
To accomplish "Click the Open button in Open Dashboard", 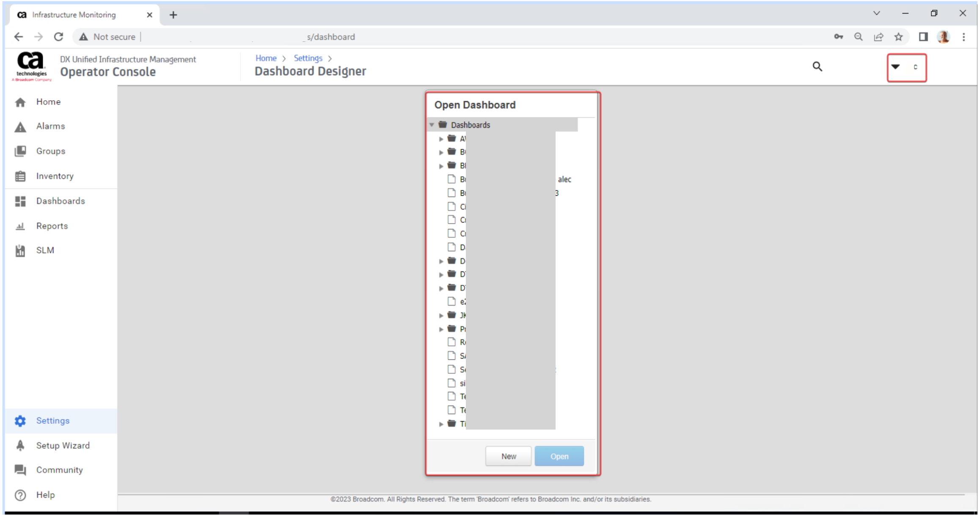I will 559,456.
